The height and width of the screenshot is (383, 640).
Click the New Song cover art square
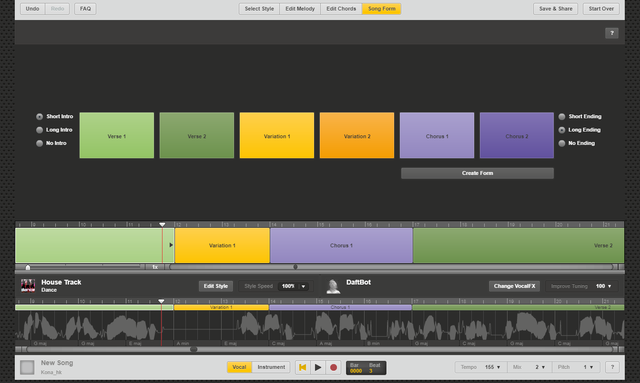[27, 367]
